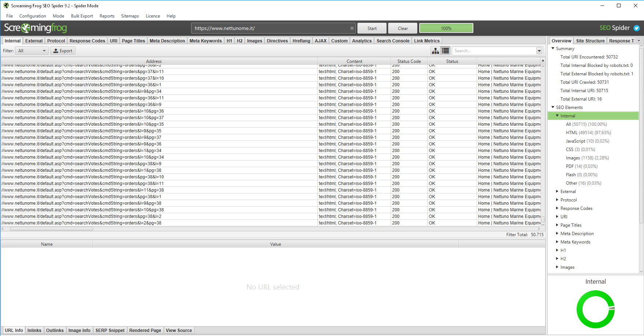Open the Bulk Export menu
644x336 pixels.
coord(82,16)
